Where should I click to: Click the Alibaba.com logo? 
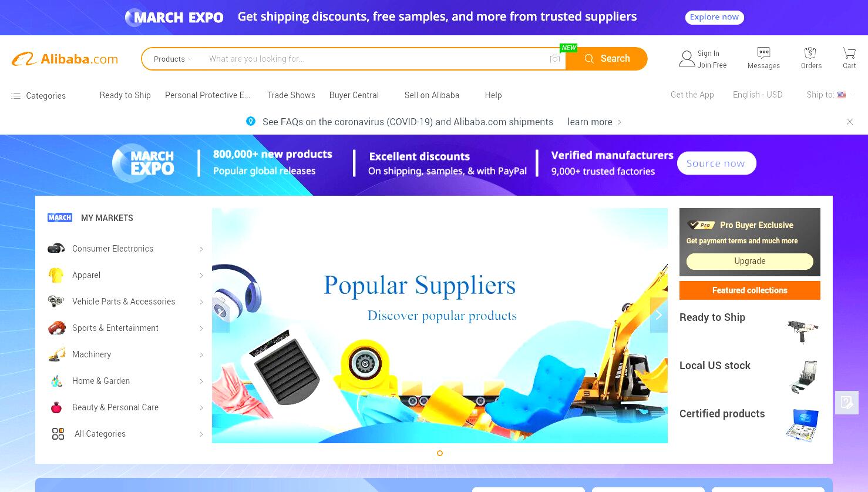[65, 59]
